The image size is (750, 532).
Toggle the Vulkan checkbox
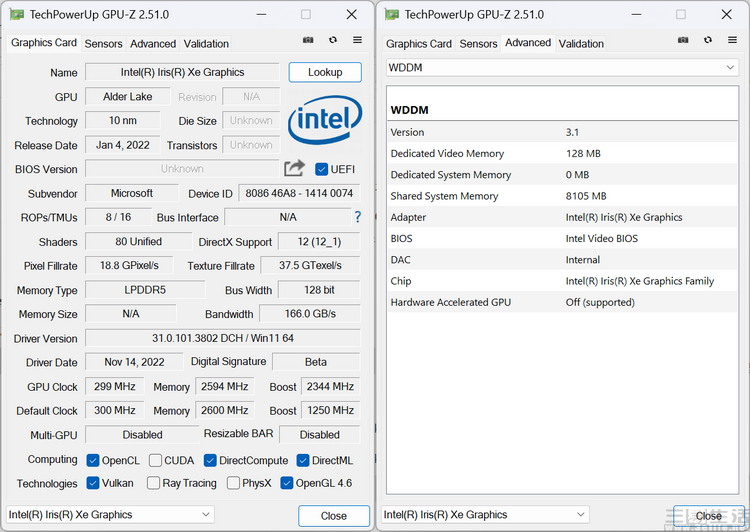point(93,483)
